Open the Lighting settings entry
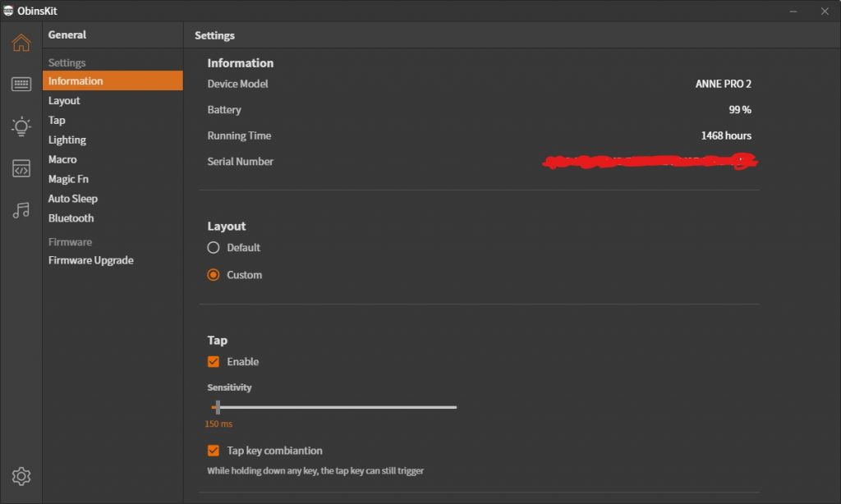 67,140
